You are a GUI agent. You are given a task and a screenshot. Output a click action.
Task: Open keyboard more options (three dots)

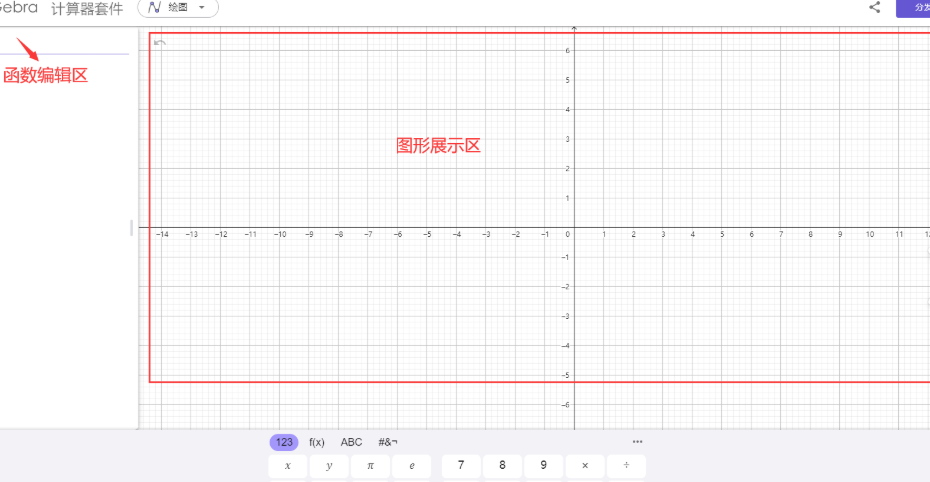[x=638, y=442]
